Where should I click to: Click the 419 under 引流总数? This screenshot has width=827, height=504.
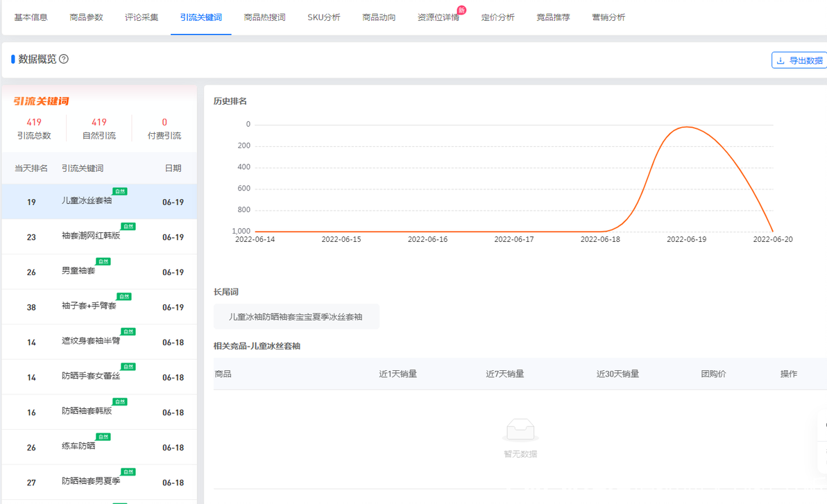point(34,121)
